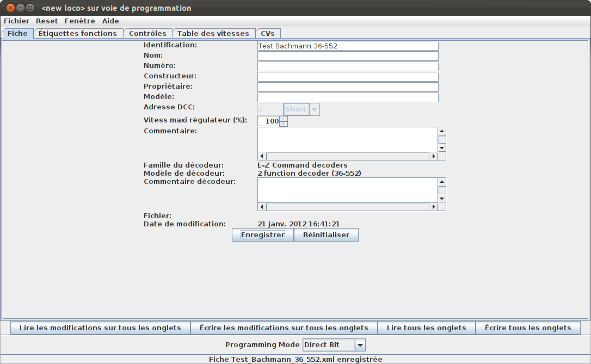Open the Programming Mode Direct Bit dropdown
This screenshot has width=591, height=364.
click(360, 345)
